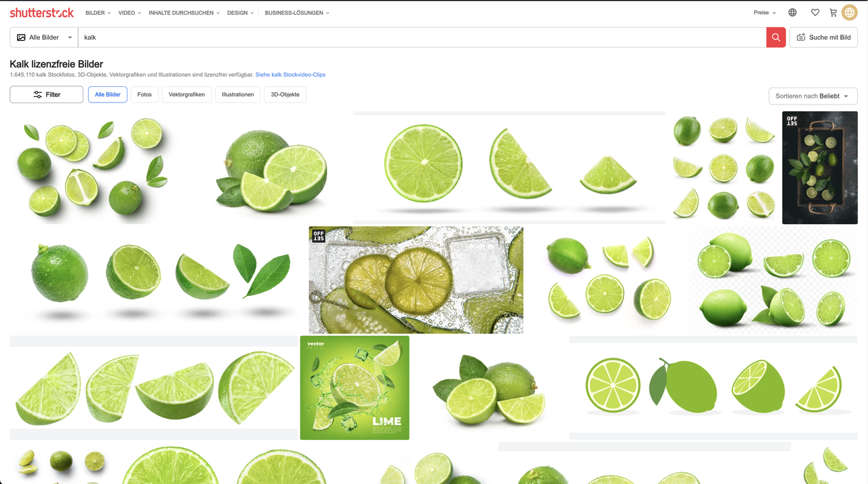Click the image type icon beside Alle Bilder
The height and width of the screenshot is (484, 868).
coord(21,37)
